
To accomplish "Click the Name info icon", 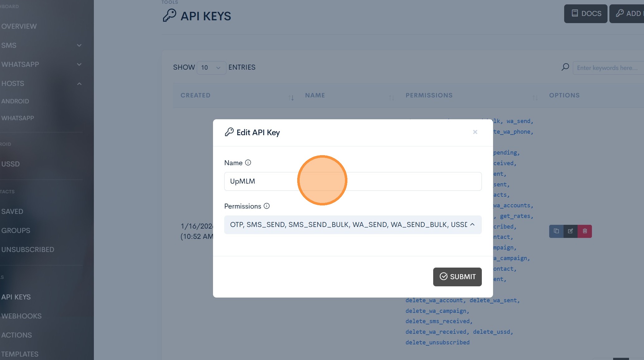I will [248, 163].
